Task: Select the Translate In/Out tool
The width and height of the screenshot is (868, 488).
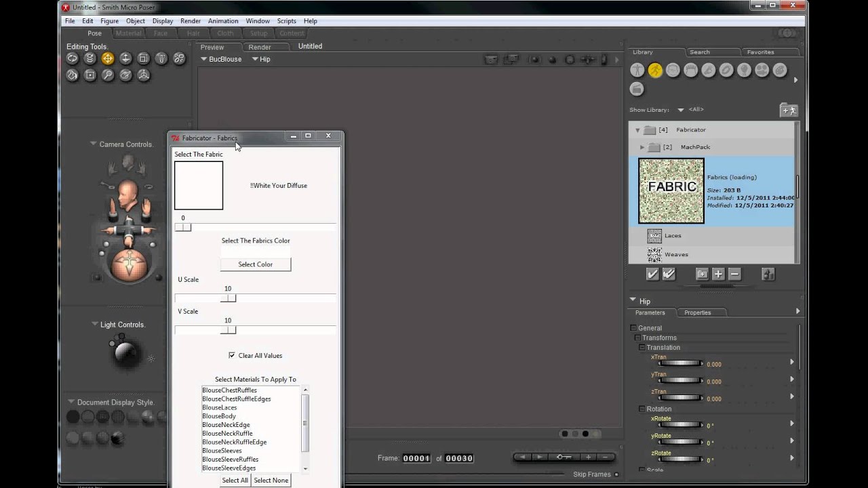Action: pyautogui.click(x=125, y=58)
